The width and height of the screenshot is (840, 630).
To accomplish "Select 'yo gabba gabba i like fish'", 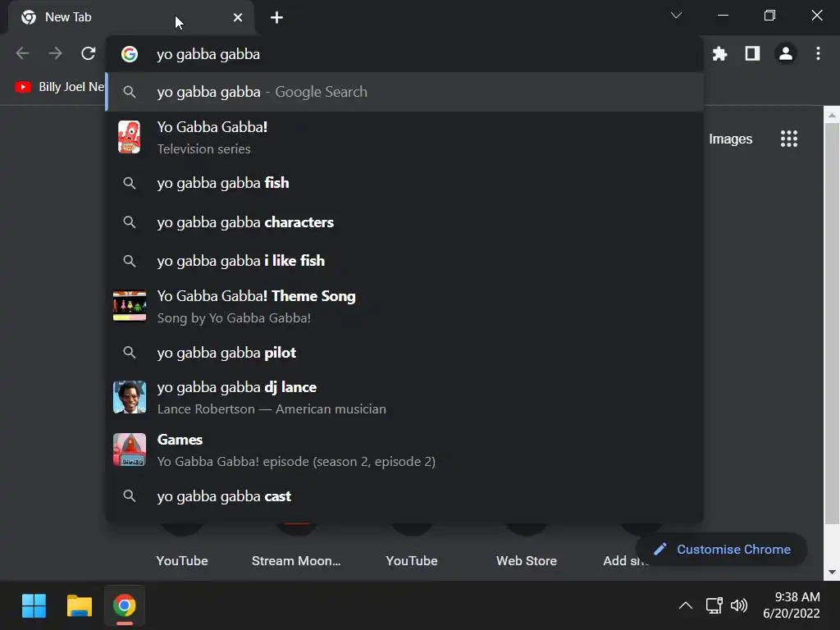I will pos(404,261).
